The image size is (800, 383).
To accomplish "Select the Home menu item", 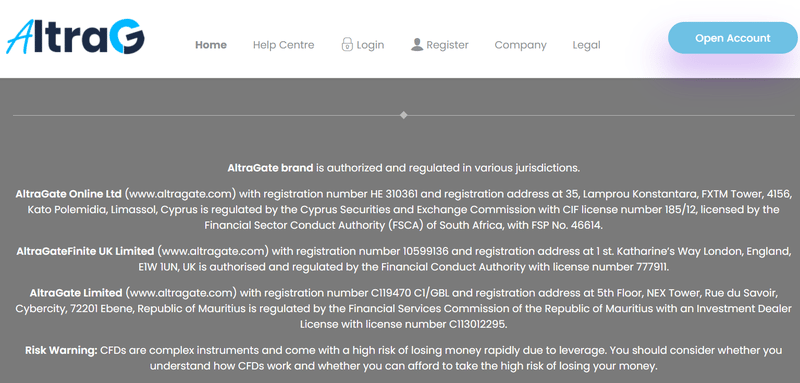I will 211,45.
